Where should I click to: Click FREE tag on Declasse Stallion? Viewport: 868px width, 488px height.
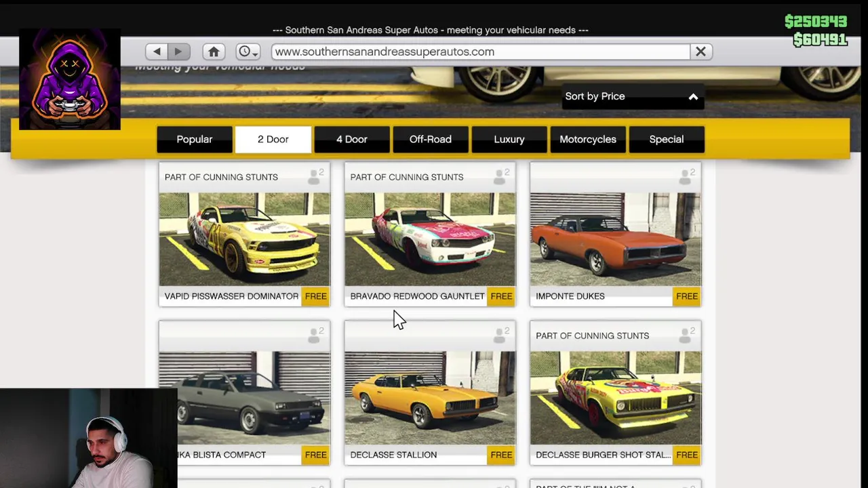(x=501, y=455)
